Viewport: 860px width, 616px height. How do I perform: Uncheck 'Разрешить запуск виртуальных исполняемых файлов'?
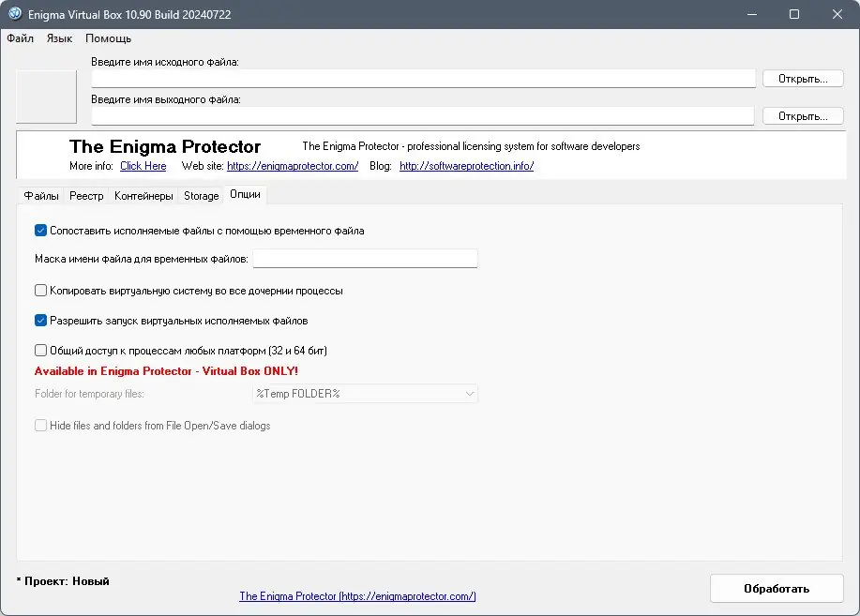point(40,321)
